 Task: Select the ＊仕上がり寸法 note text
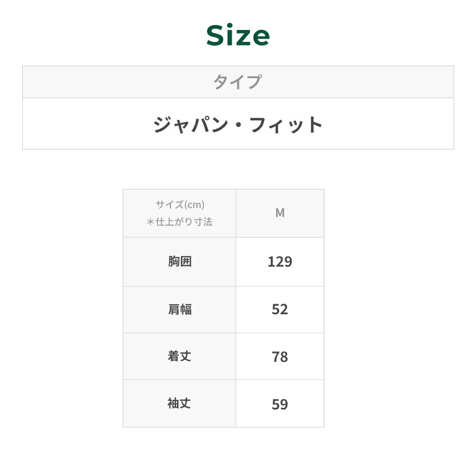179,222
